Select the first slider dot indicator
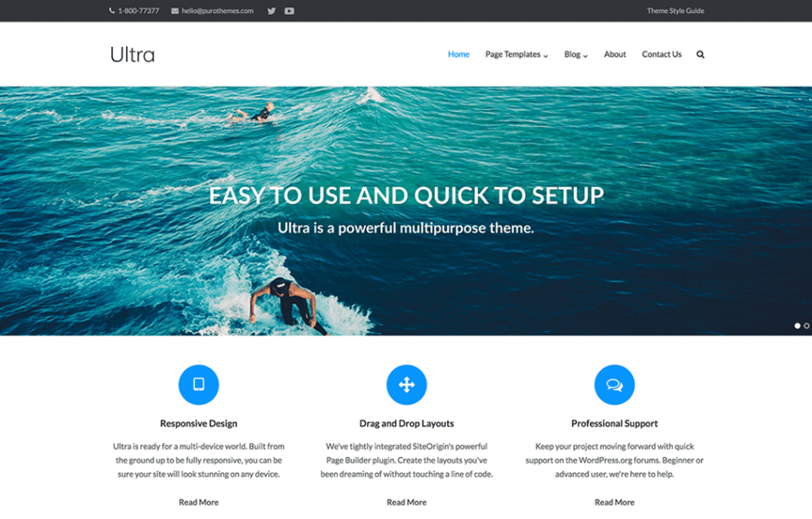Image resolution: width=812 pixels, height=519 pixels. 797,326
